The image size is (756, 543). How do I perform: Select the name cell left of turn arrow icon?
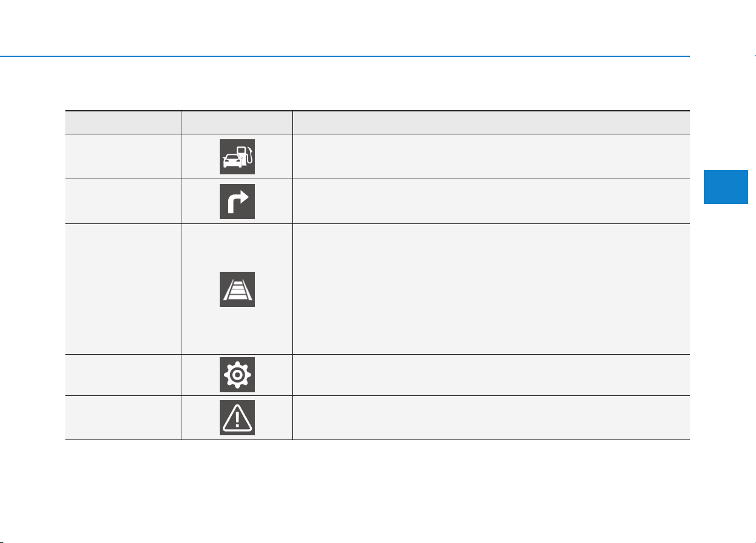pyautogui.click(x=123, y=201)
